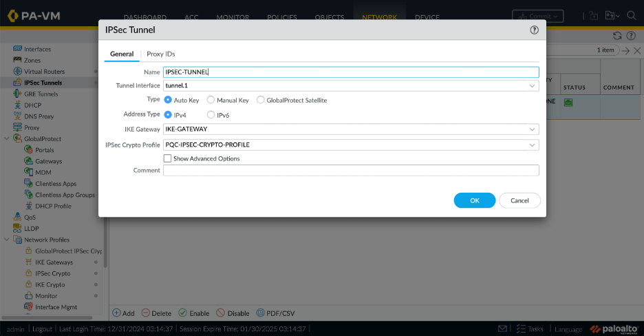Open the Tasks icon in status bar
This screenshot has width=644, height=336.
522,329
